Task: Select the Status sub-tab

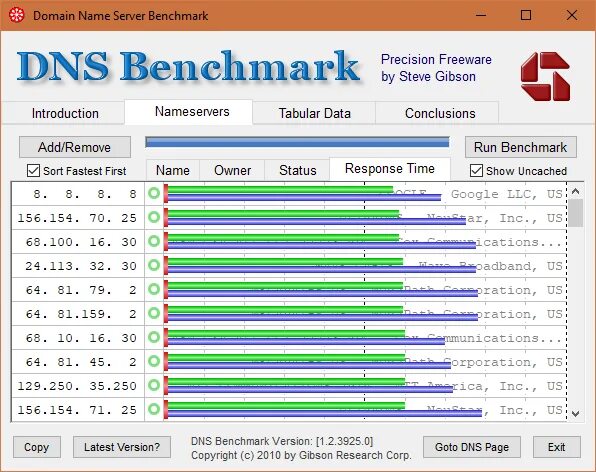Action: 297,170
